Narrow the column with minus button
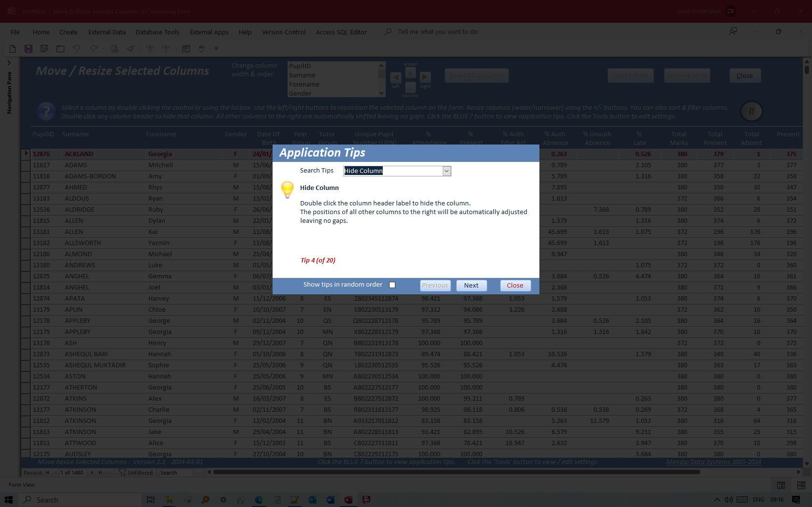Image resolution: width=812 pixels, height=507 pixels. (x=410, y=87)
